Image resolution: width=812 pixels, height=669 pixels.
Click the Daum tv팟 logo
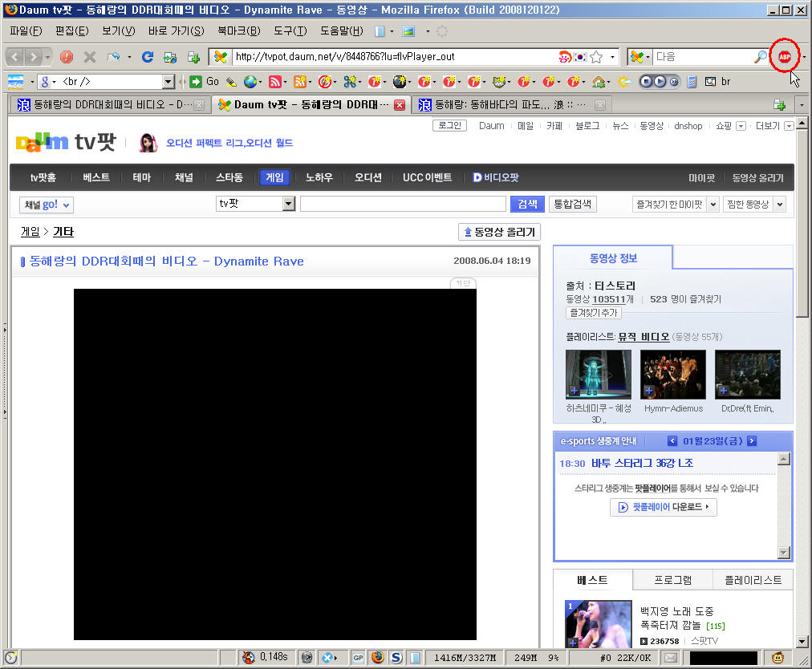point(66,142)
